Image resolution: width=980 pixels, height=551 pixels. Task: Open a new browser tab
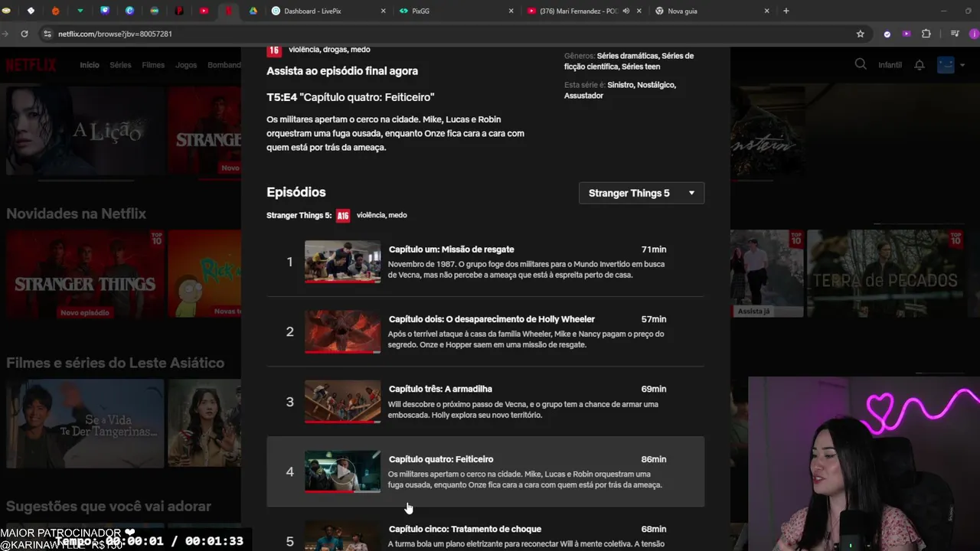[x=786, y=11]
